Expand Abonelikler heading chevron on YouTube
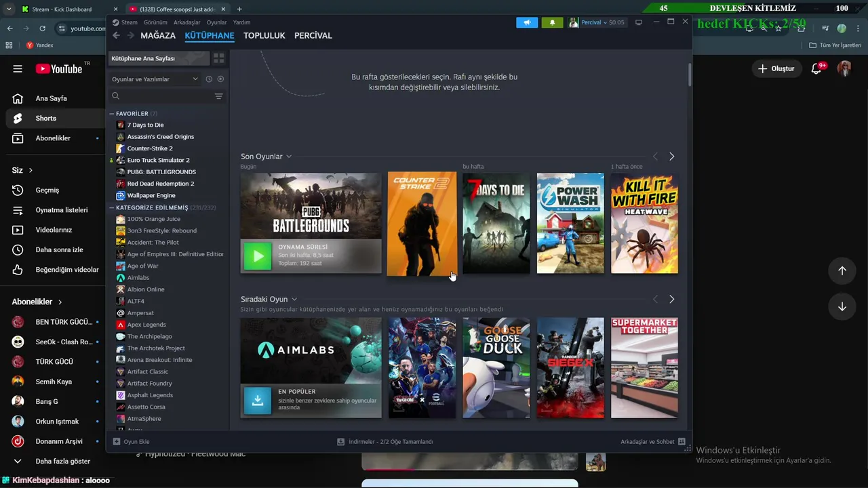The image size is (868, 488). (x=60, y=302)
